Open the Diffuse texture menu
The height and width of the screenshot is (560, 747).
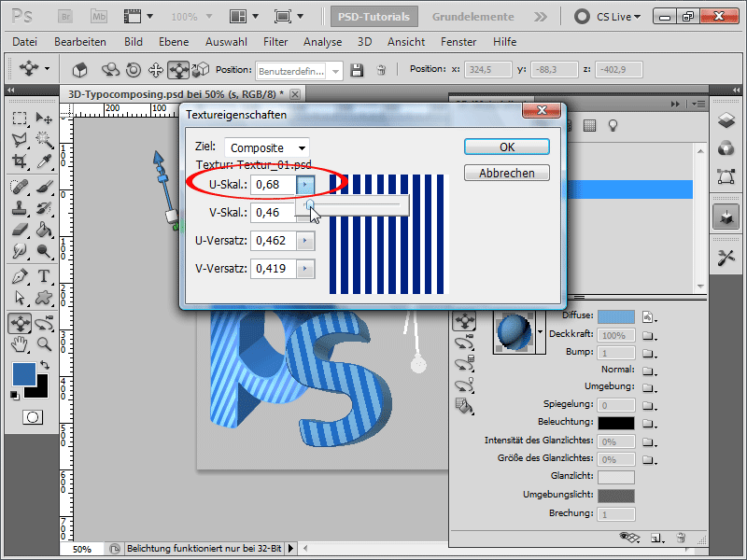pos(648,316)
